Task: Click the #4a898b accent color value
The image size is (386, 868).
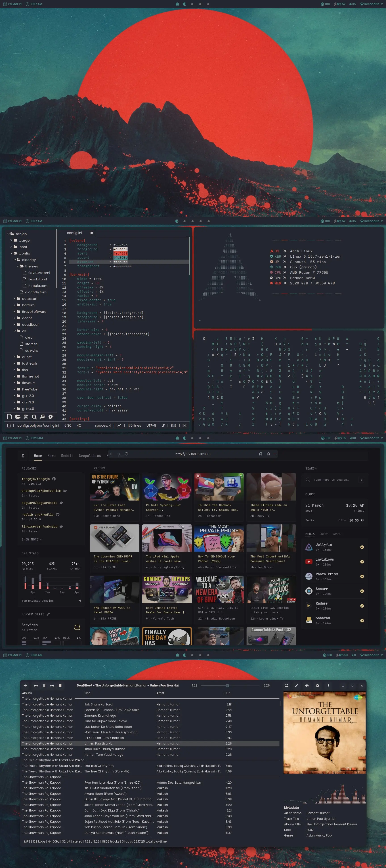Action: (120, 257)
